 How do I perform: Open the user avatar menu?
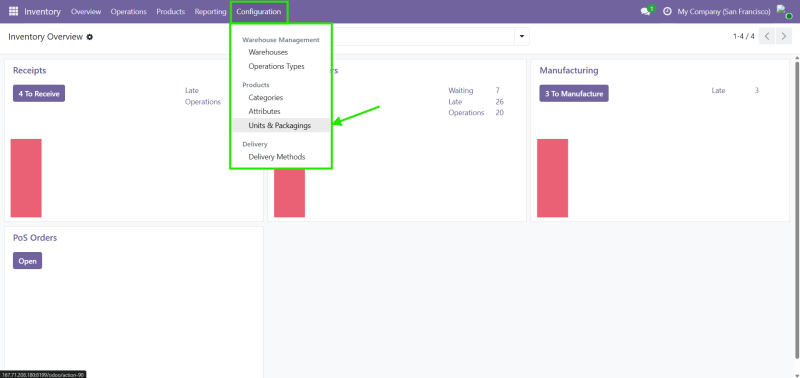784,11
